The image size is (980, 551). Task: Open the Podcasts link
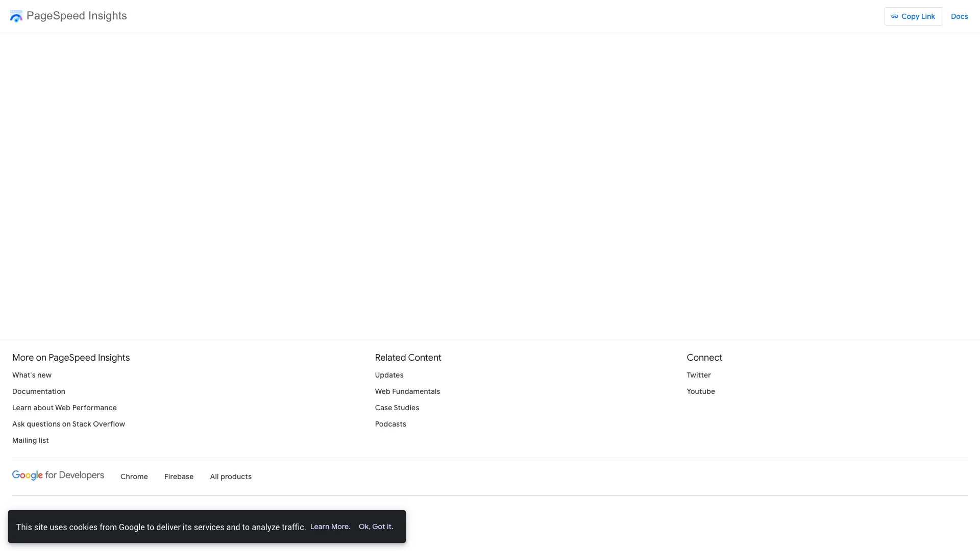click(390, 424)
